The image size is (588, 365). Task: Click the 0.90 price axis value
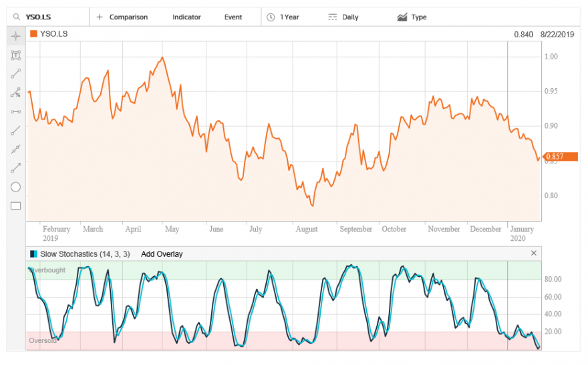click(551, 126)
